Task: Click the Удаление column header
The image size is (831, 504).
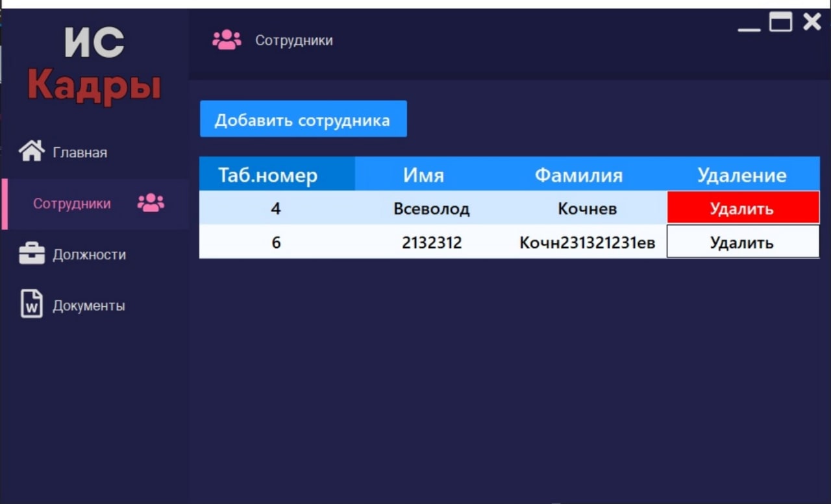Action: [743, 174]
